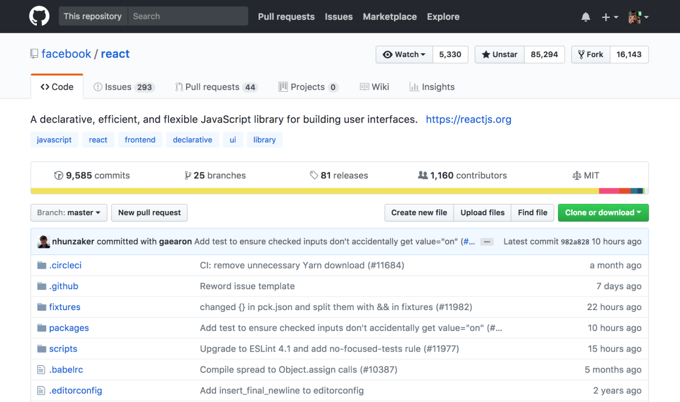Unstar the repository
The width and height of the screenshot is (680, 402).
coord(500,54)
